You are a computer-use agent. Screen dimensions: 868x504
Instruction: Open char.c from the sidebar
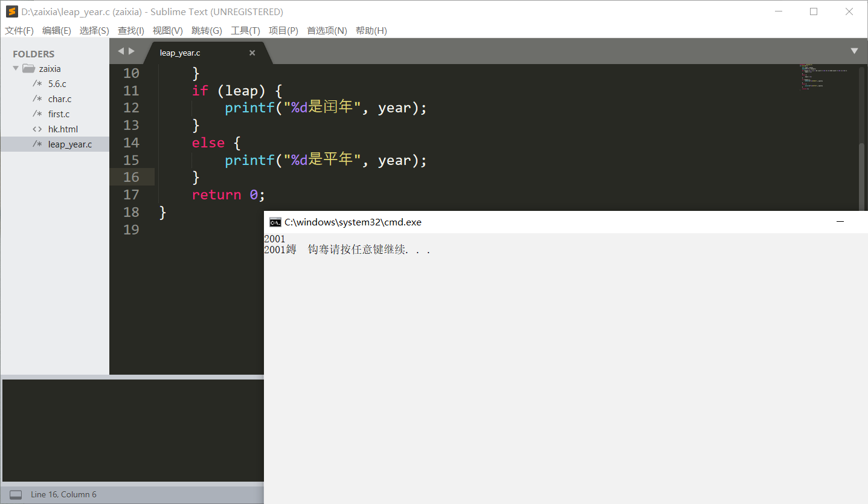[x=60, y=99]
